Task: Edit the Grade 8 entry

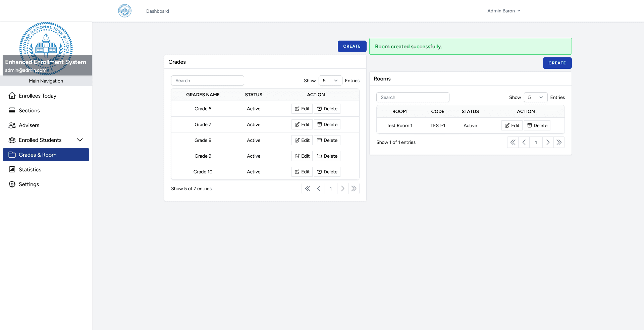Action: (x=302, y=140)
